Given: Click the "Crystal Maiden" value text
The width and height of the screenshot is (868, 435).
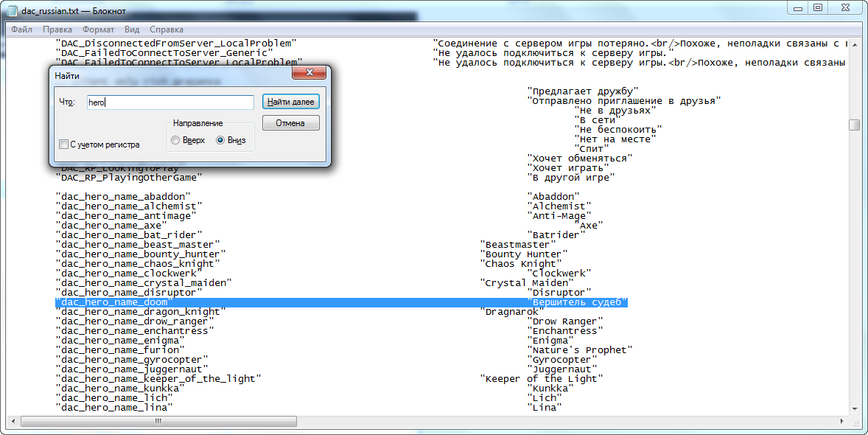Looking at the screenshot, I should (527, 283).
